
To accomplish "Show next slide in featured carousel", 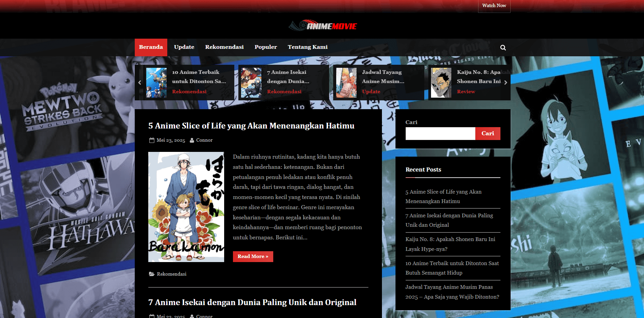I will (506, 82).
